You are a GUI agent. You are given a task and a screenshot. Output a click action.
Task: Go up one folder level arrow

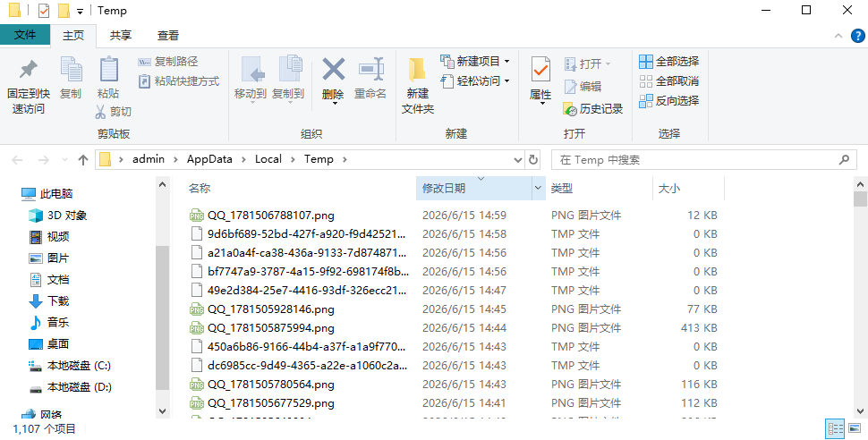click(x=83, y=160)
